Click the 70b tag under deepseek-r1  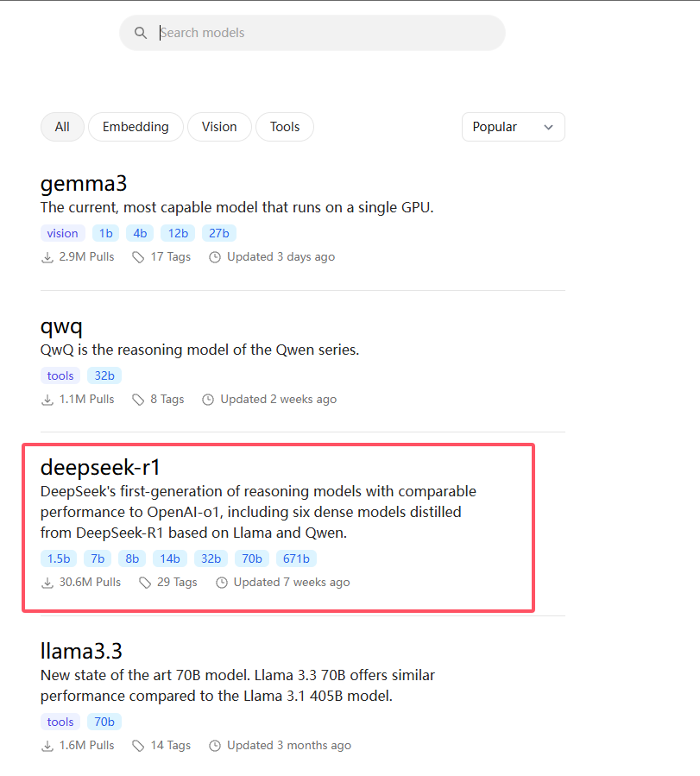coord(252,558)
